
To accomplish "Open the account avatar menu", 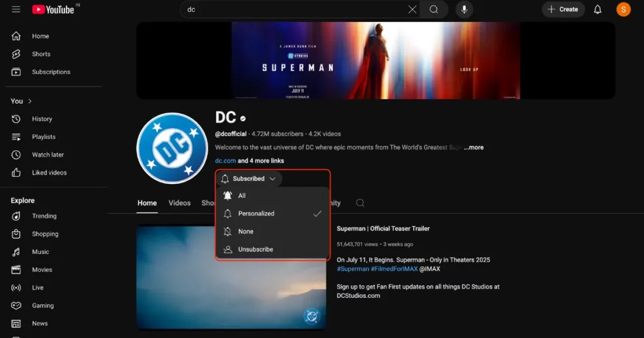I will tap(623, 9).
